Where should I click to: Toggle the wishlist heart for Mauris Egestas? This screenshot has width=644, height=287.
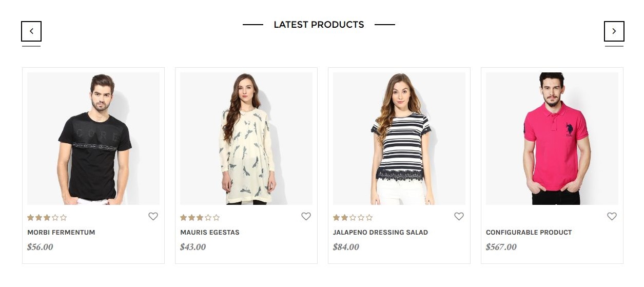pos(306,217)
